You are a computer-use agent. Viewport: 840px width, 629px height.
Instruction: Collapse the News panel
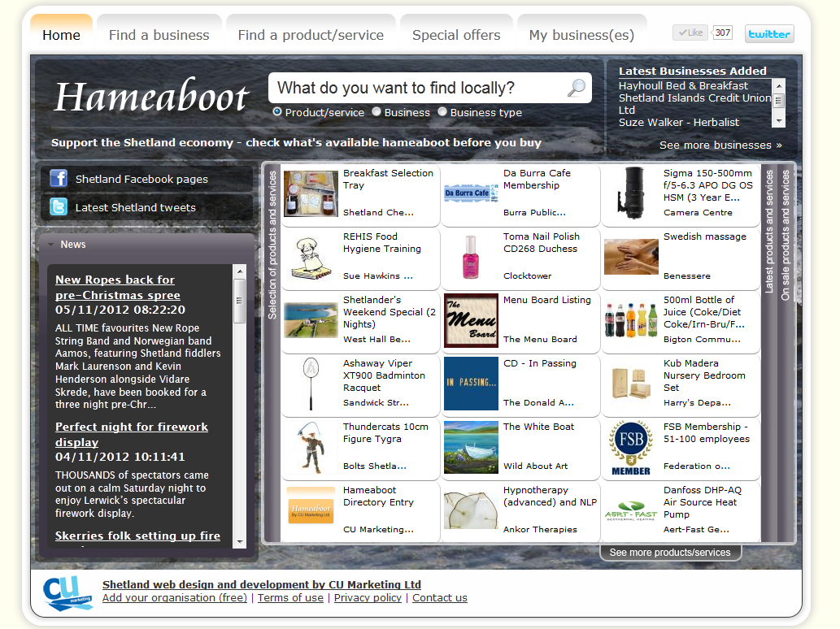(51, 245)
